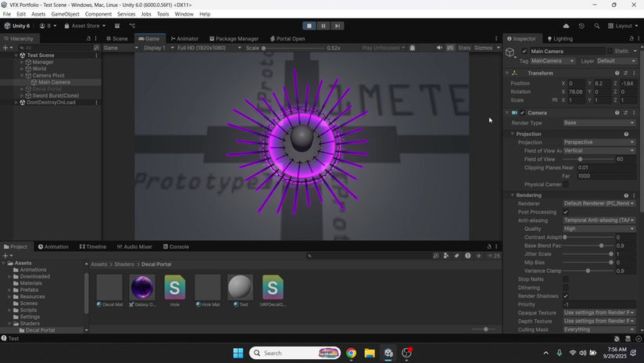Open the Layer Default dropdown
The width and height of the screenshot is (644, 363).
pyautogui.click(x=616, y=61)
